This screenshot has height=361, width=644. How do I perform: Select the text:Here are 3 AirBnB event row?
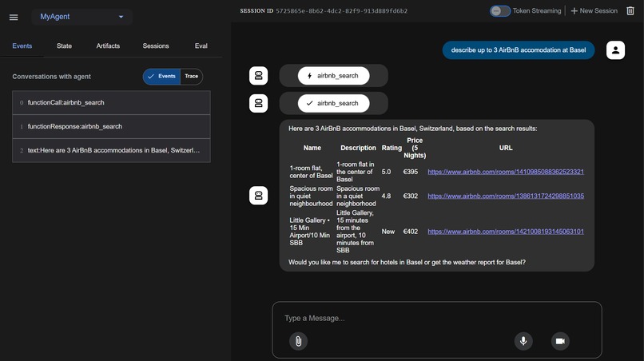pos(111,150)
